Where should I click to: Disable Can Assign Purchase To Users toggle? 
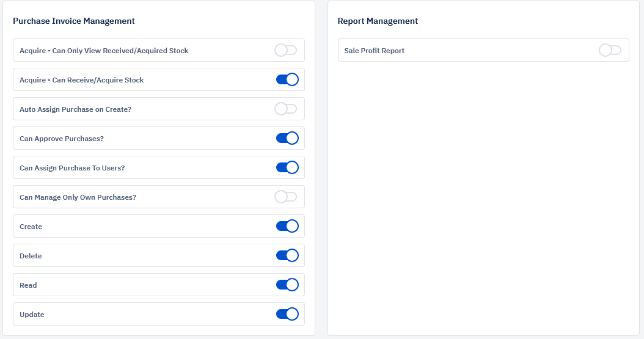point(287,167)
